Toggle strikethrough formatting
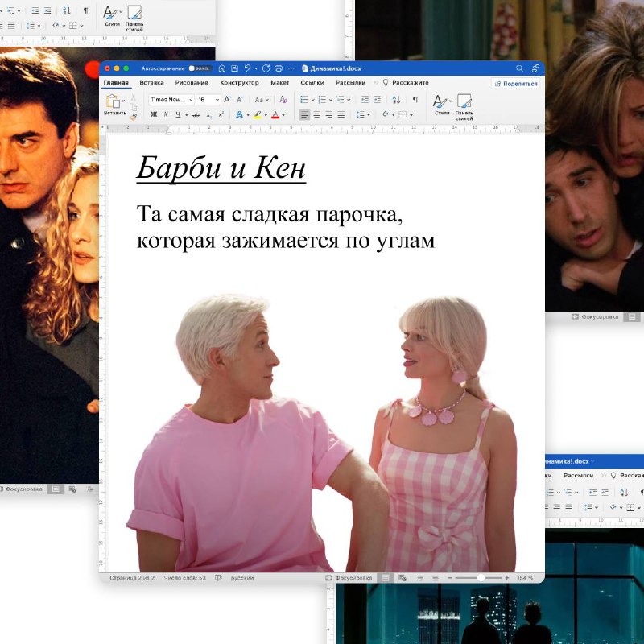644x644 pixels. [196, 115]
